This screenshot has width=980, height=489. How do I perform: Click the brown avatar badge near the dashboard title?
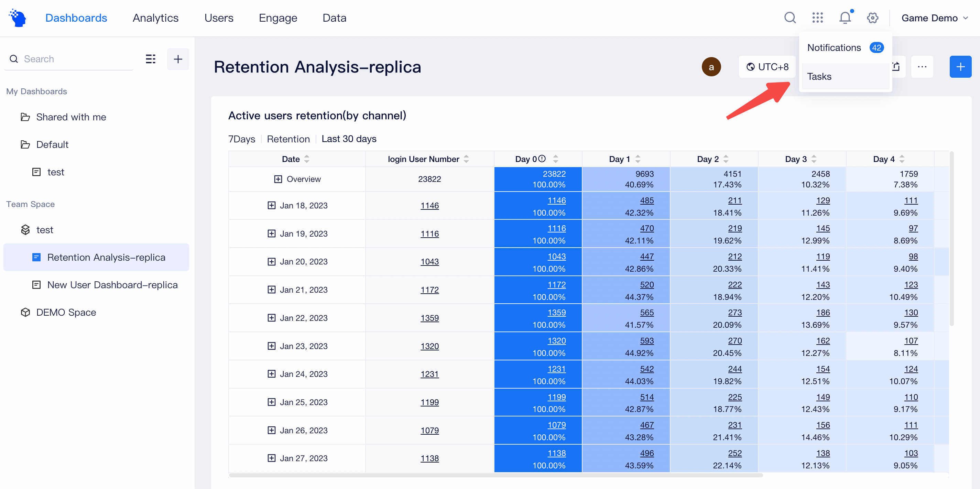click(711, 67)
